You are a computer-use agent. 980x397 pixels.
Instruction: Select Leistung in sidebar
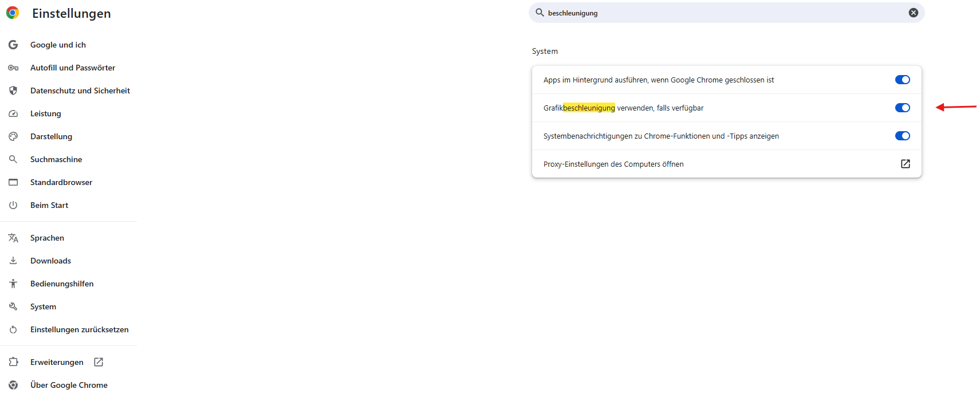coord(46,113)
